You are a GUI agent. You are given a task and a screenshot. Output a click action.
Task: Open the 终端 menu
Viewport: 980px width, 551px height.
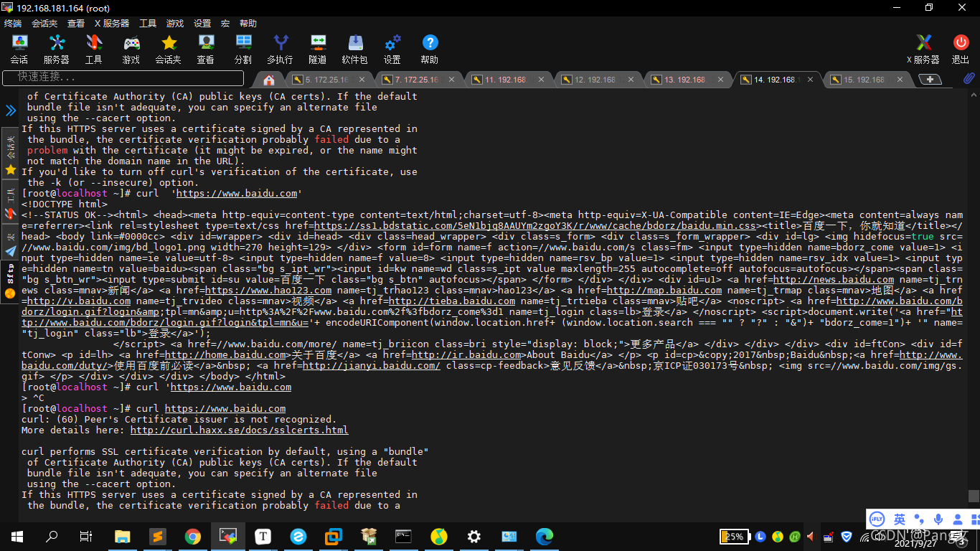[x=13, y=23]
